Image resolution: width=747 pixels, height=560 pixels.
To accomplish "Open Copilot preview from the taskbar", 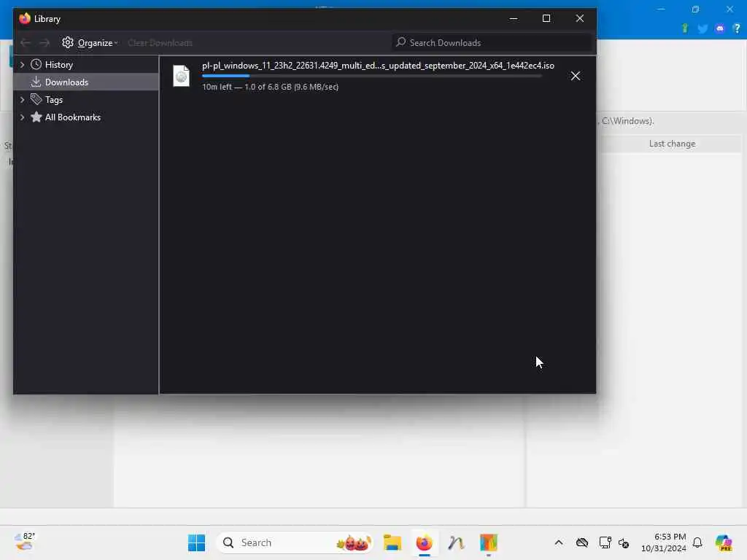I will pyautogui.click(x=723, y=542).
